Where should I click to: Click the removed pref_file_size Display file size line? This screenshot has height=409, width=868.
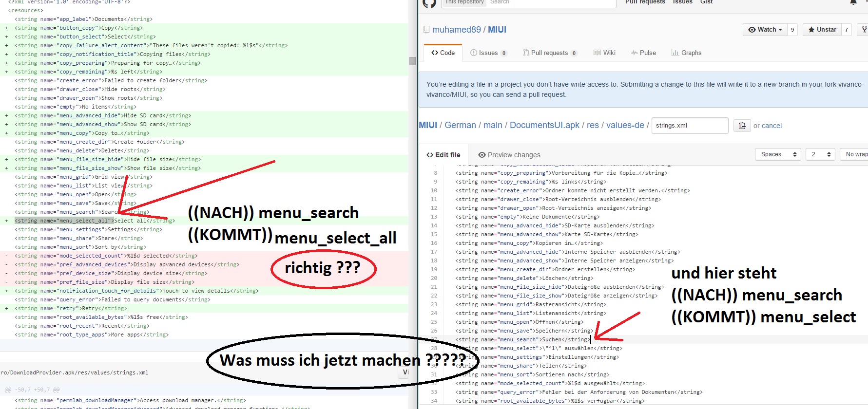click(x=104, y=282)
